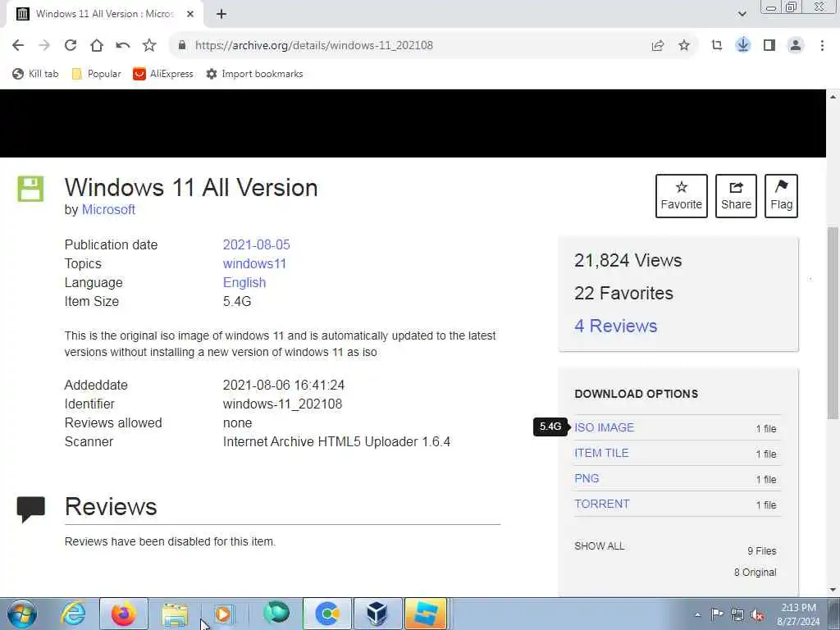
Task: Click the green floppy disk software icon
Action: pyautogui.click(x=30, y=189)
